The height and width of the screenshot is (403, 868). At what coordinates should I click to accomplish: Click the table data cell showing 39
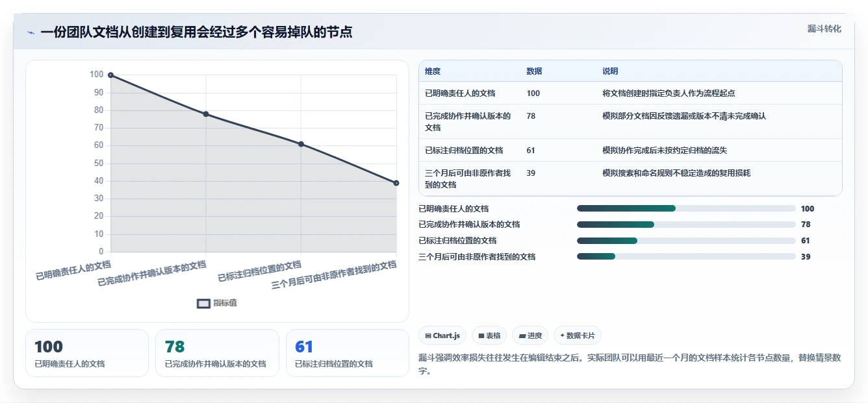(x=531, y=173)
